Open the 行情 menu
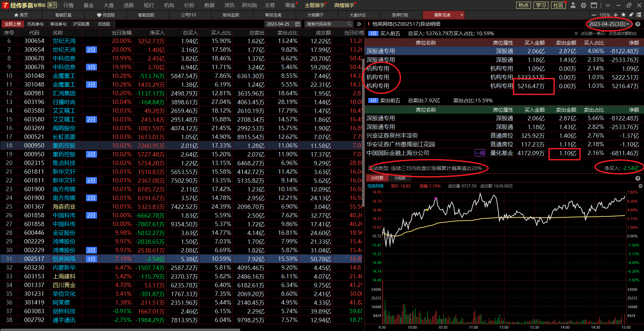 point(68,5)
